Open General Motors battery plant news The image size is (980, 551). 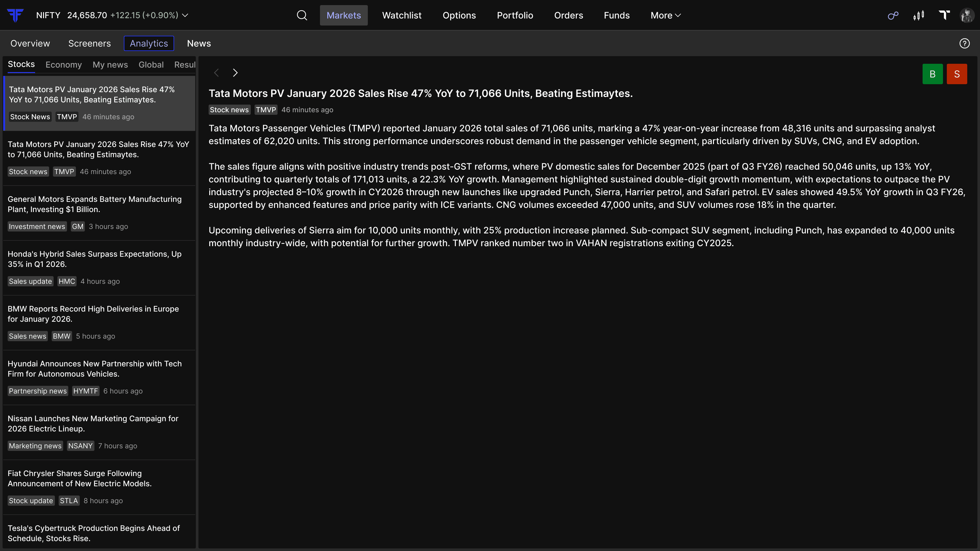click(x=99, y=213)
